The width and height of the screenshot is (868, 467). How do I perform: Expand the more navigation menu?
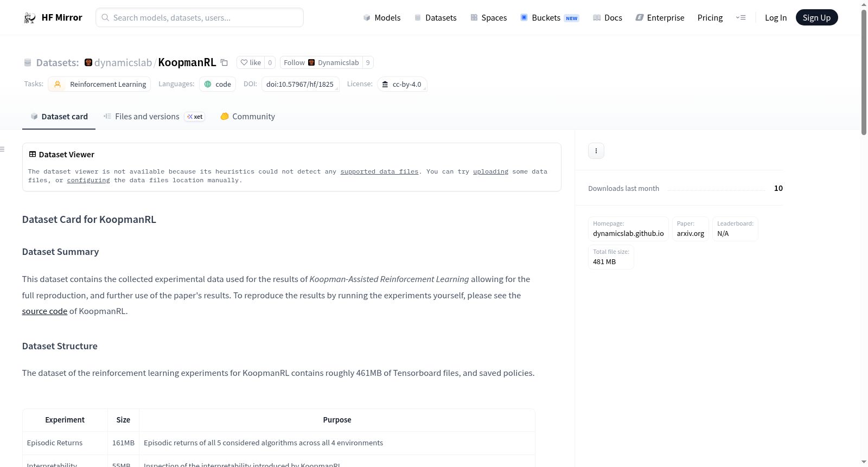[741, 18]
